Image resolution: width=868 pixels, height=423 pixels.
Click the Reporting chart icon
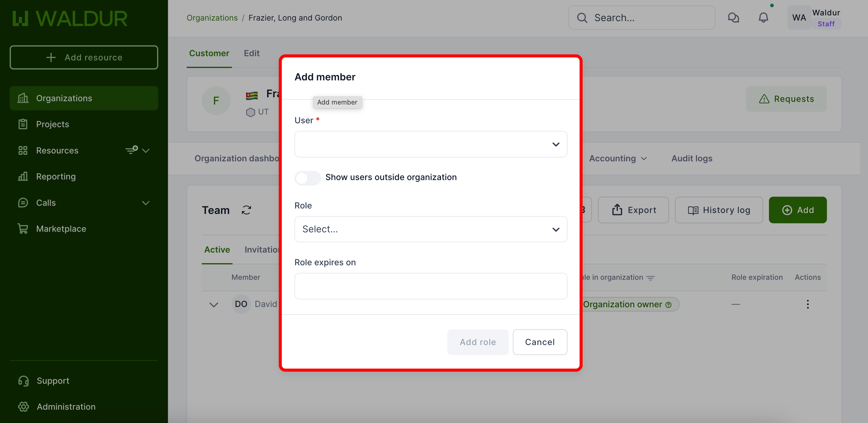(x=23, y=176)
